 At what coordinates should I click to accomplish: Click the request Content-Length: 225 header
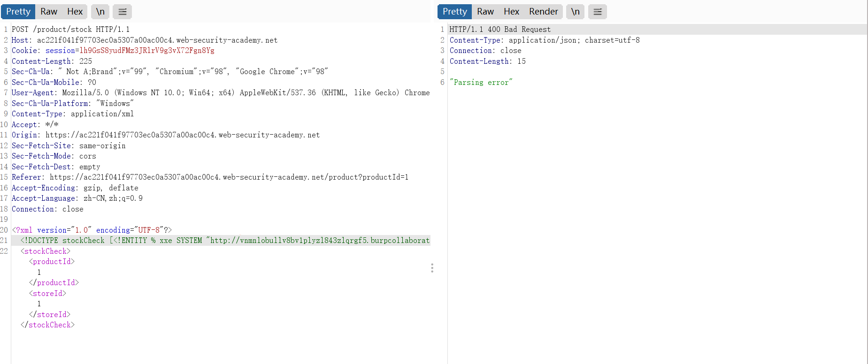pos(52,61)
